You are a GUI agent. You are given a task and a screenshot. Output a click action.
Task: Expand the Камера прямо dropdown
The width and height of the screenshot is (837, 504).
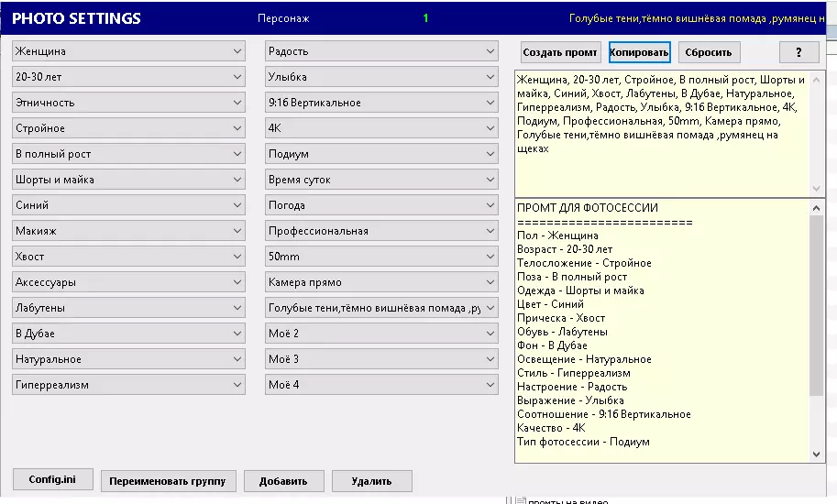click(381, 281)
